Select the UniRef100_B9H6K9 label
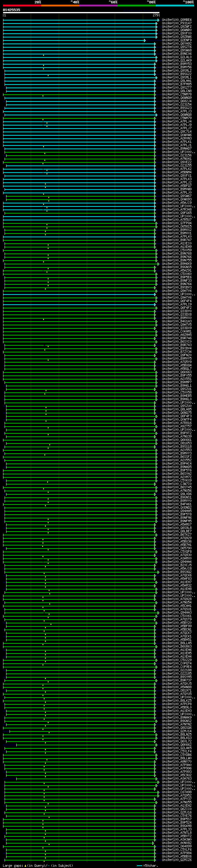Image resolution: width=197 pixels, height=868 pixels. point(177,264)
